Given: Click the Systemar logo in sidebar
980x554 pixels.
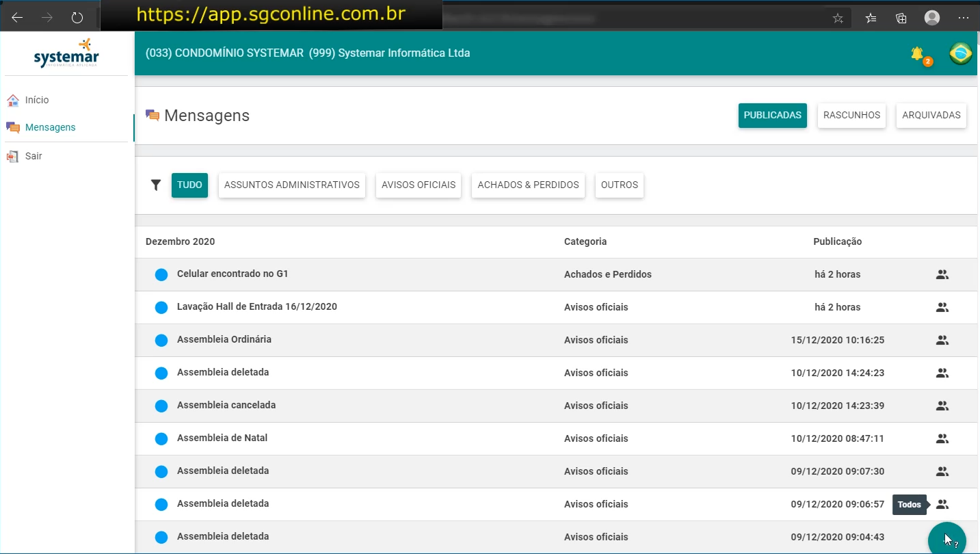Looking at the screenshot, I should point(66,53).
